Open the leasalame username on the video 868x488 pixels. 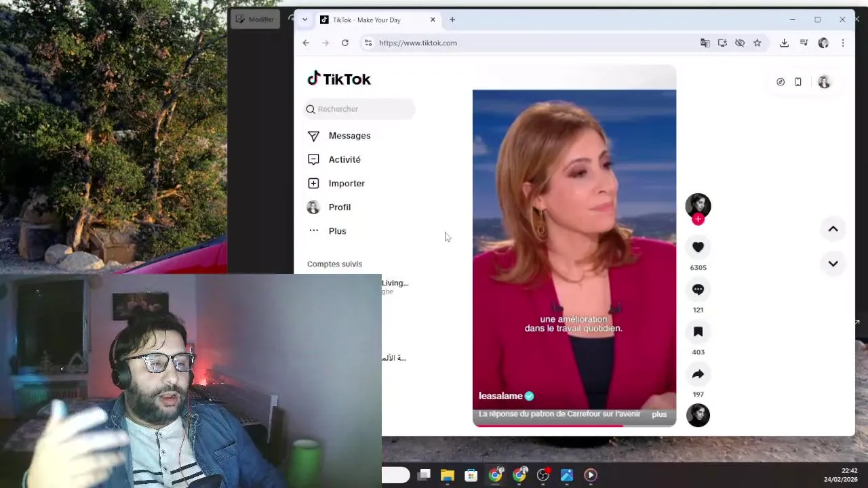pos(500,396)
